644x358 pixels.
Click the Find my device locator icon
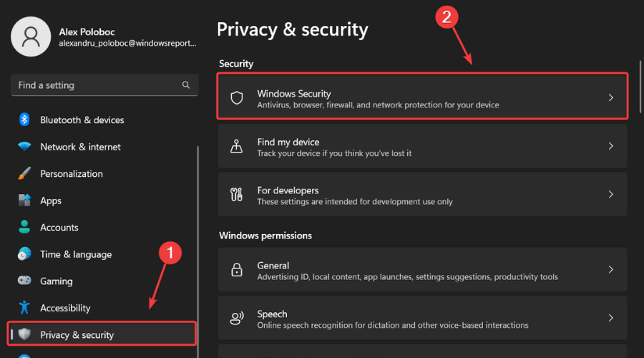pyautogui.click(x=236, y=146)
